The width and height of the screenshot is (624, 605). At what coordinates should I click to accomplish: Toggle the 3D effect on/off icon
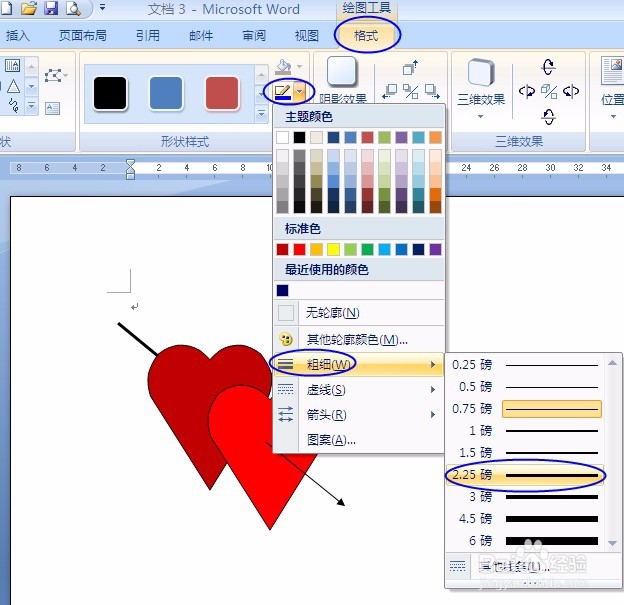point(549,92)
